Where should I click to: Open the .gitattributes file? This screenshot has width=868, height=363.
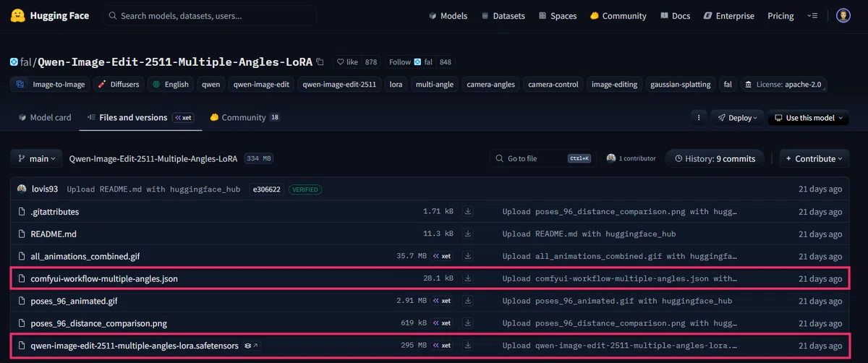coord(55,212)
